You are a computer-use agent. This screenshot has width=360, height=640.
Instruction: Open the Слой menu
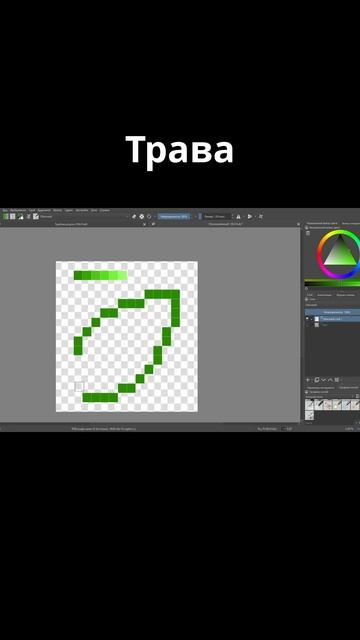[x=32, y=210]
